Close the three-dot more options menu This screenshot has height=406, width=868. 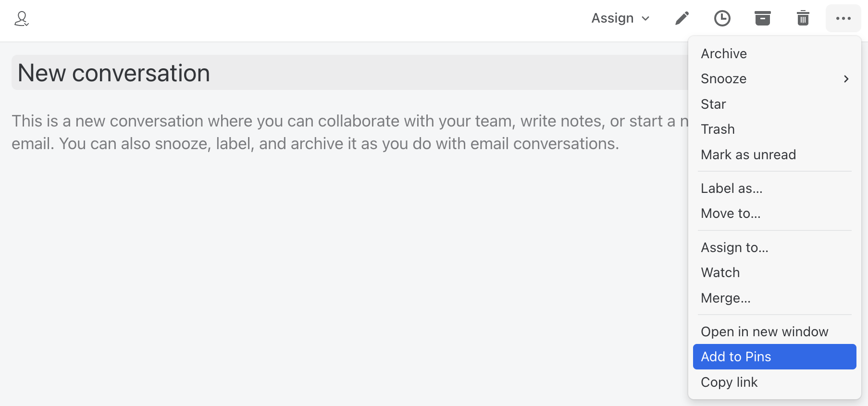click(843, 18)
